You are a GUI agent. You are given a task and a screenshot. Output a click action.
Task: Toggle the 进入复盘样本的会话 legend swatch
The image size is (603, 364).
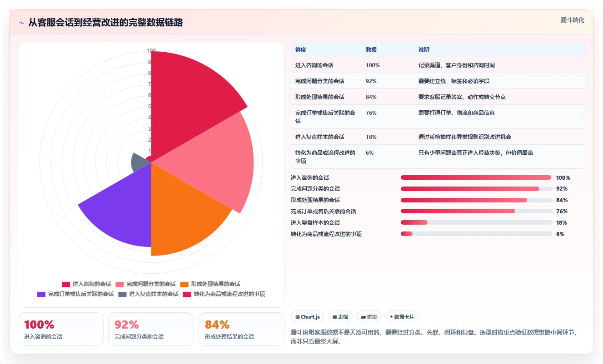click(x=122, y=294)
